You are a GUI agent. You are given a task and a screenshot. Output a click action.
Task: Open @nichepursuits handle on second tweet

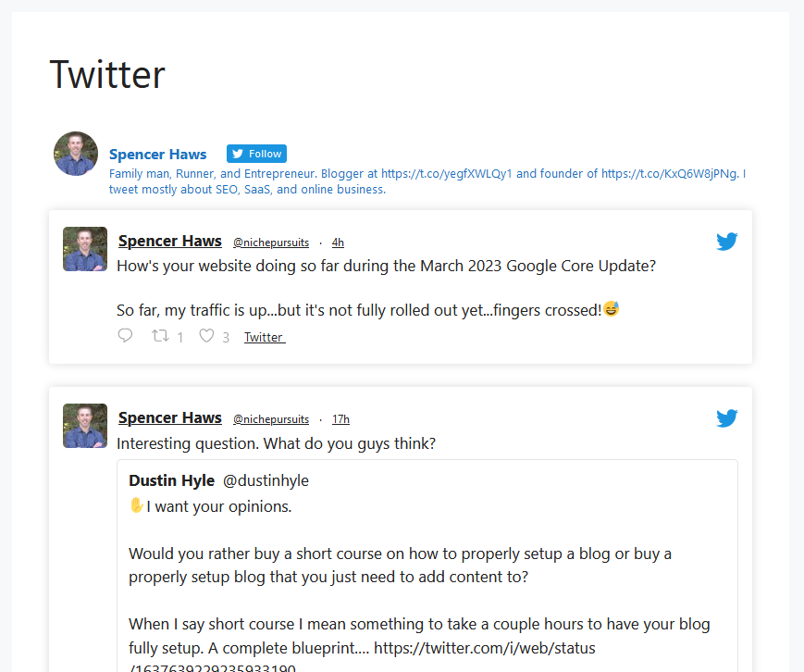tap(271, 419)
